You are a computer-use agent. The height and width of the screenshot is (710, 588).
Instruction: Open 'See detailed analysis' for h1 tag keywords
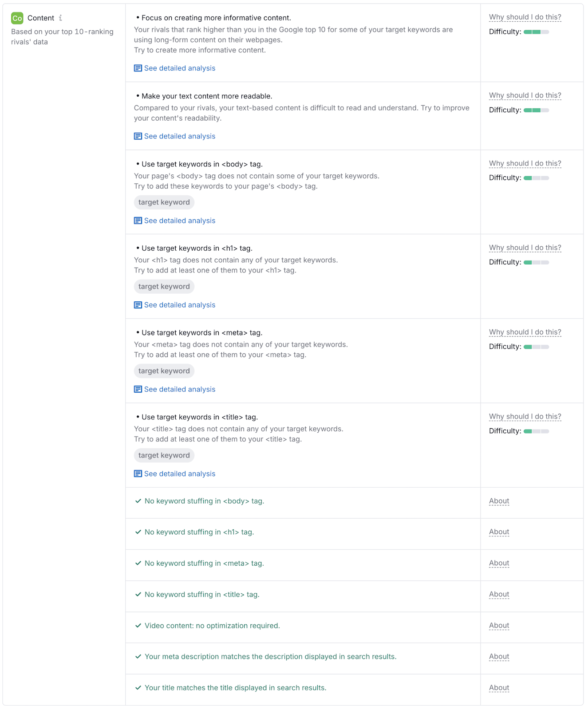(179, 305)
